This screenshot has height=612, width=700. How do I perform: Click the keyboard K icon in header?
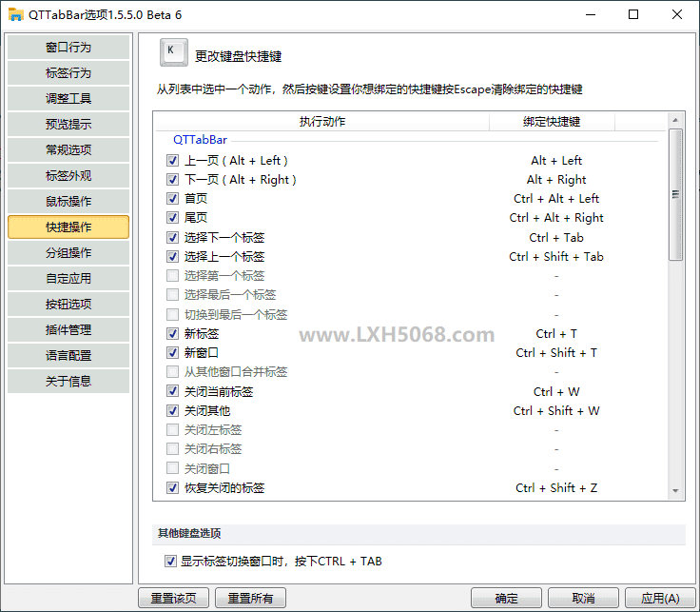coord(174,52)
